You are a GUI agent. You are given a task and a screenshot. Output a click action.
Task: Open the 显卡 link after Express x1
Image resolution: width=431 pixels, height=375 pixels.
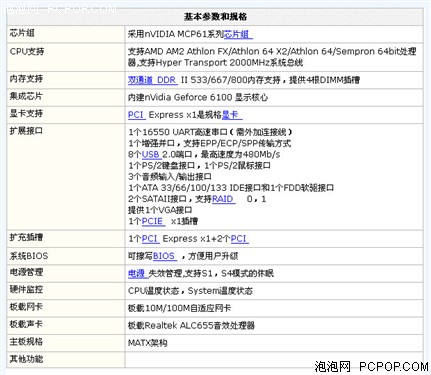232,115
